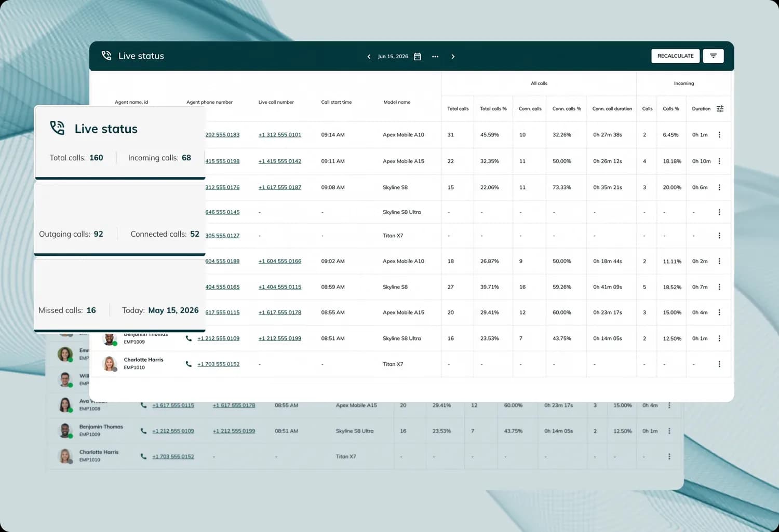
Task: Click the 0h 41m 09s duration cell
Action: click(608, 287)
